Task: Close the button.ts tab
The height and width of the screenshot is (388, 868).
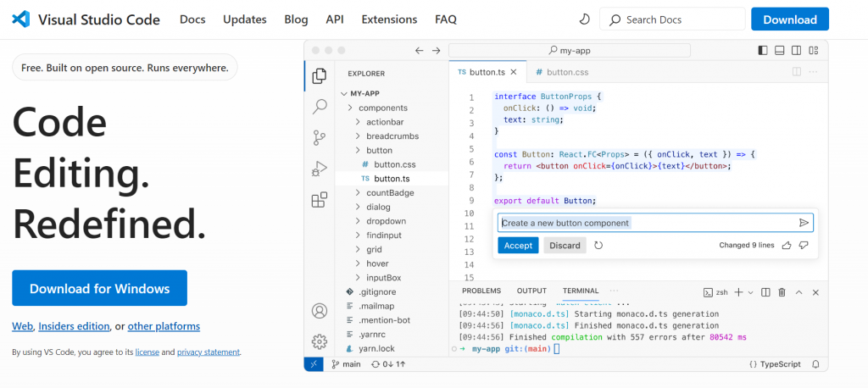Action: [513, 72]
